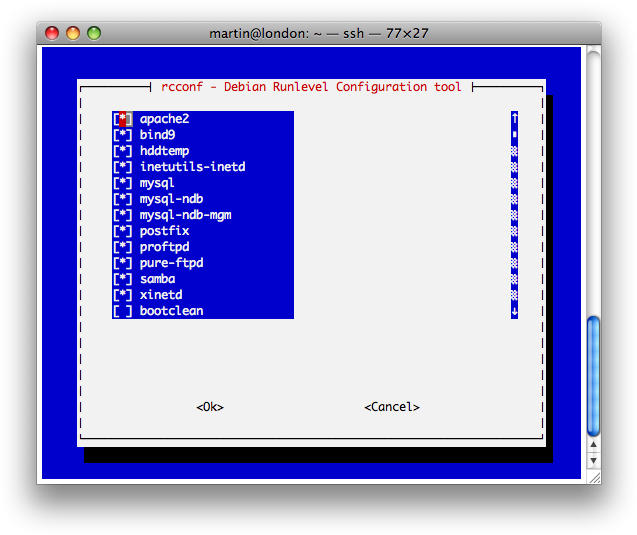Uncheck the samba service checkbox

[123, 279]
